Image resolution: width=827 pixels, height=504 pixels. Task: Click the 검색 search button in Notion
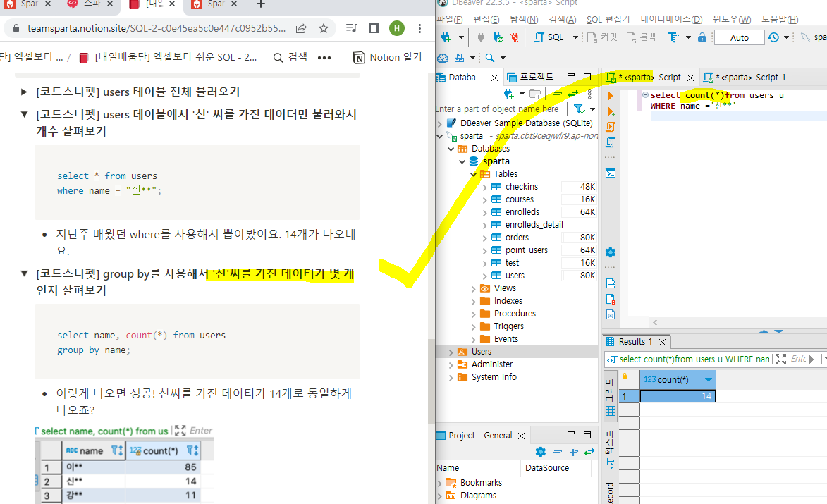[x=290, y=58]
